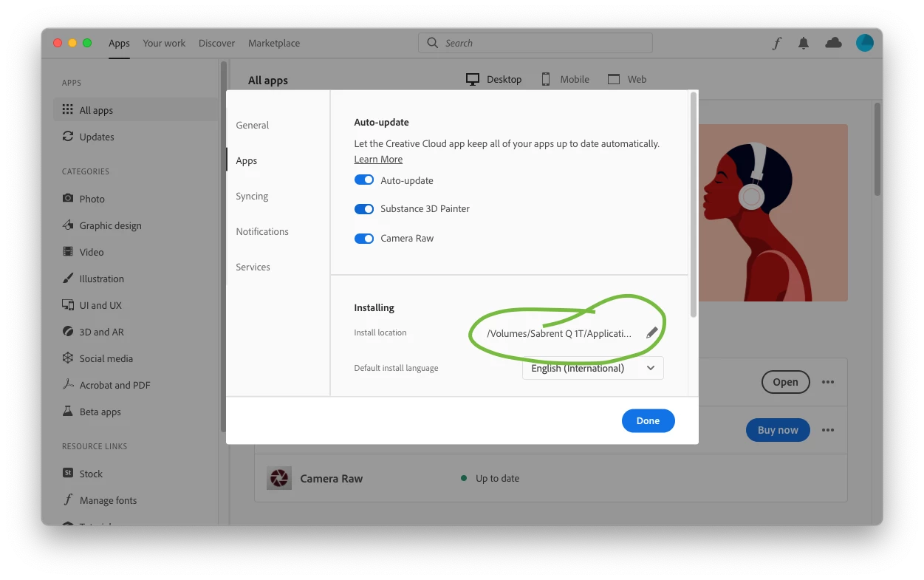Click the install location path text
Viewport: 924px width, 580px height.
click(x=559, y=333)
